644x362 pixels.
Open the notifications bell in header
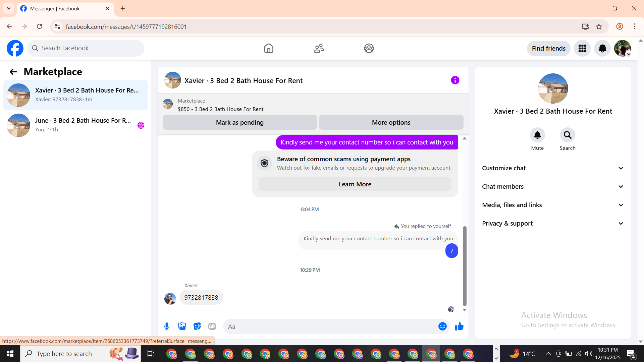tap(602, 49)
